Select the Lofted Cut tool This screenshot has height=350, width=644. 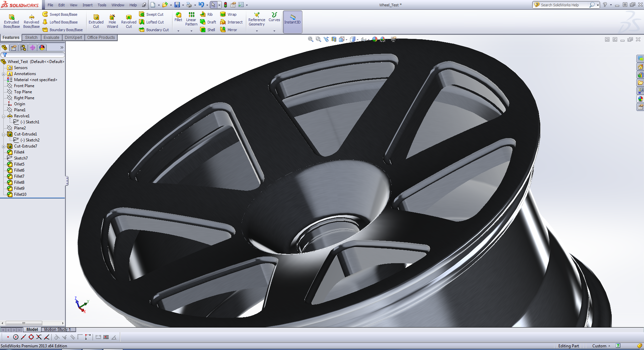[151, 22]
